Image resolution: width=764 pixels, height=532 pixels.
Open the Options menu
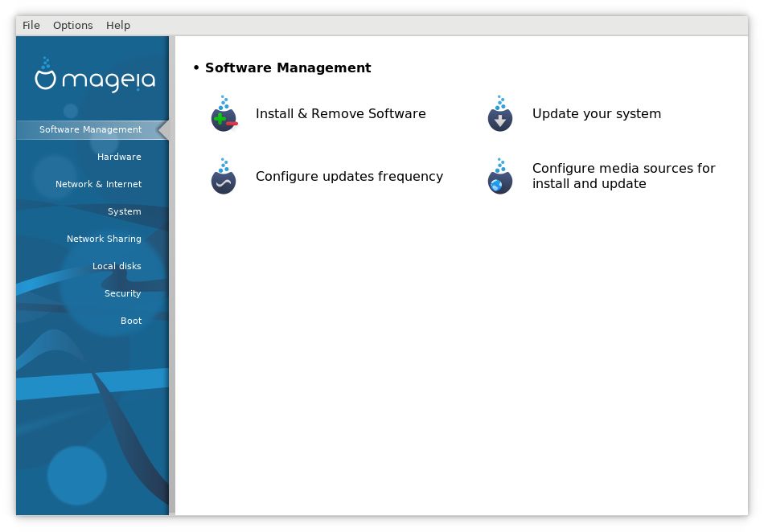[72, 25]
